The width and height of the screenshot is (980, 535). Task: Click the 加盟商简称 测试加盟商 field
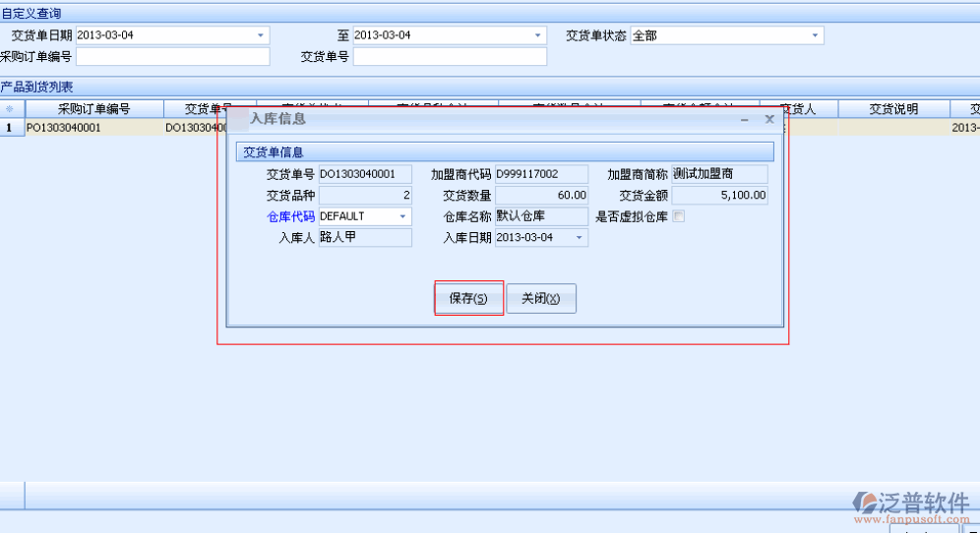(x=719, y=174)
